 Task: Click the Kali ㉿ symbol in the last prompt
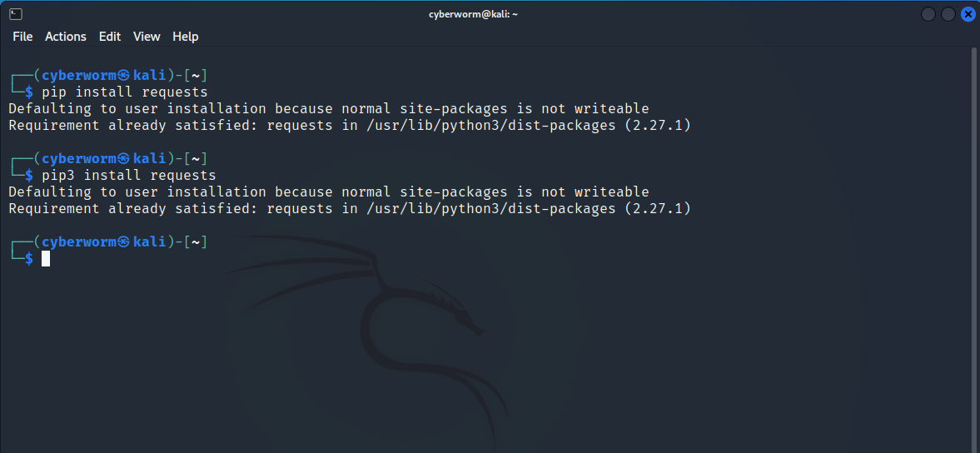click(x=124, y=242)
